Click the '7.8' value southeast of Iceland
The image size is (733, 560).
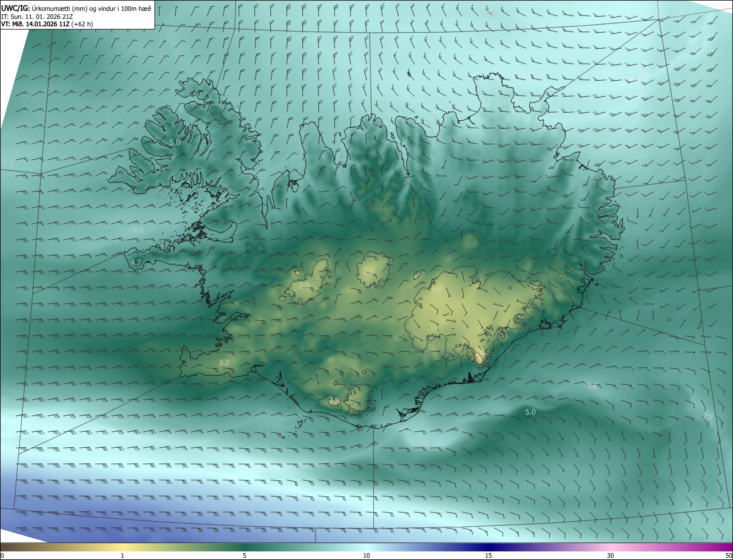592,387
